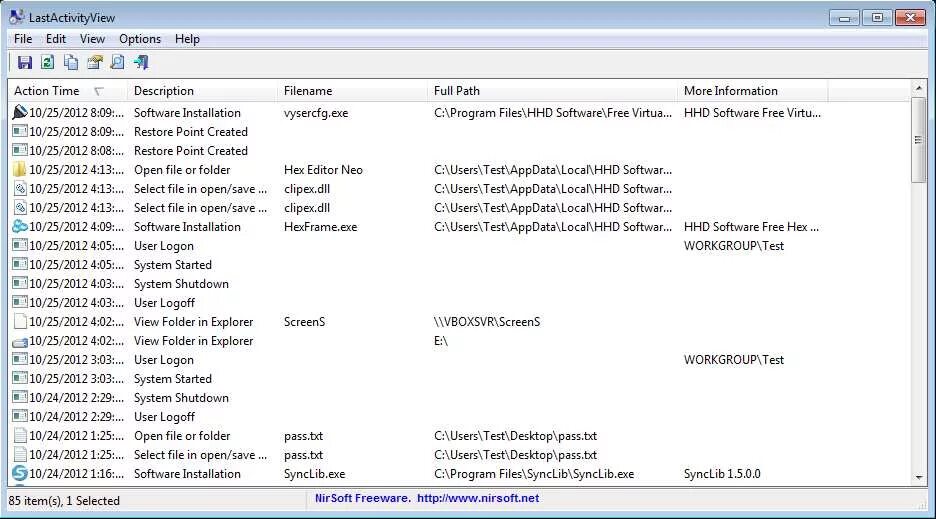Click the Find toolbar icon
This screenshot has width=936, height=519.
118,62
